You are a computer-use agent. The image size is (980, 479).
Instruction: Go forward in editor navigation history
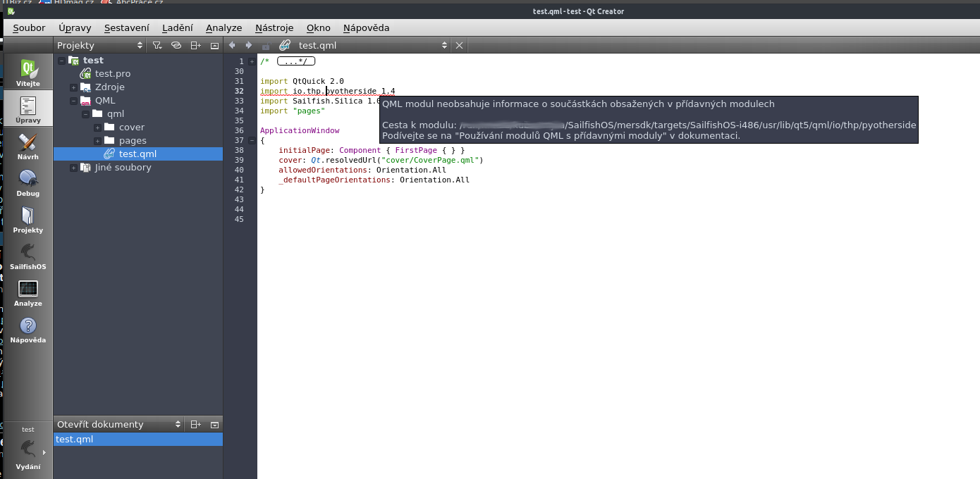[x=248, y=45]
